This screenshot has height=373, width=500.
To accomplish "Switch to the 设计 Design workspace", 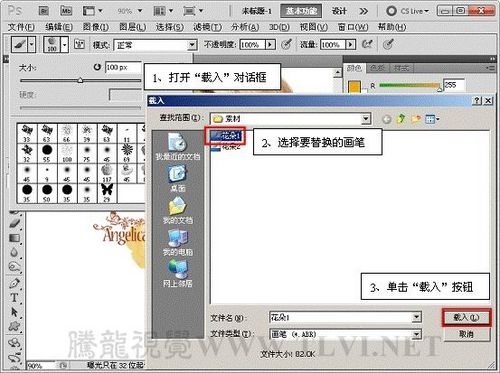I will point(339,11).
